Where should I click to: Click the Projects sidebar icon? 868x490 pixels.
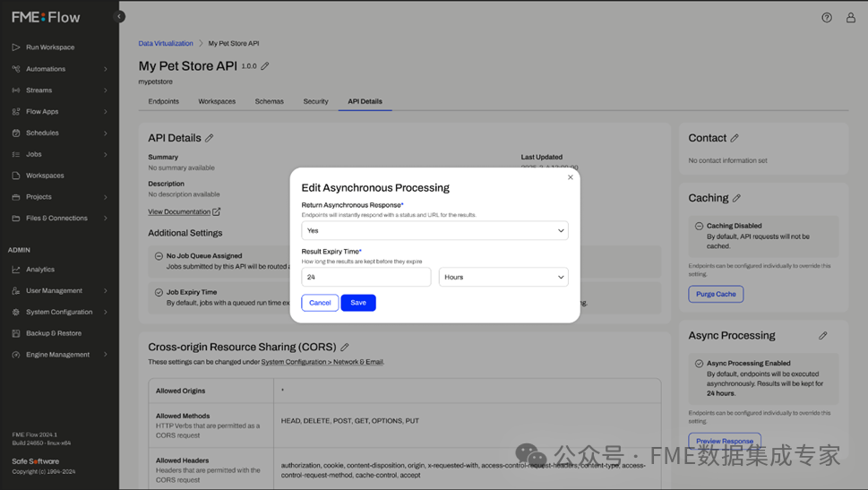(x=16, y=196)
